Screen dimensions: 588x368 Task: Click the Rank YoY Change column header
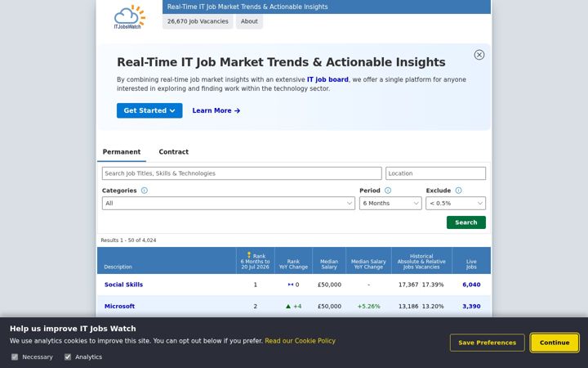pos(293,264)
